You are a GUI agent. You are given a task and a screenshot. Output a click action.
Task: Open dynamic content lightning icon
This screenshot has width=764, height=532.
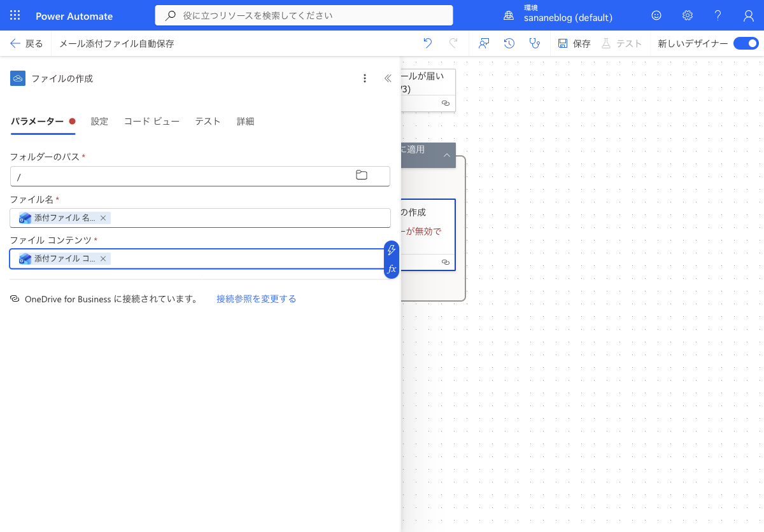(392, 250)
